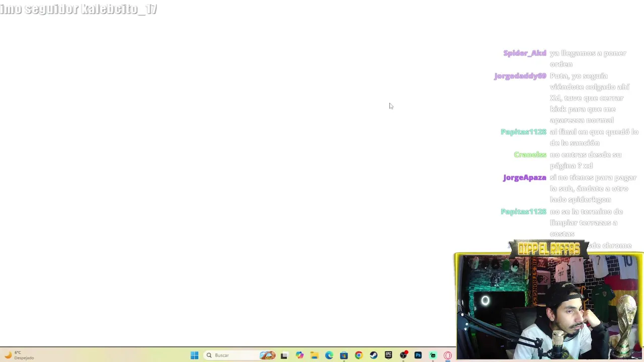Open the weather widget showing Despejado
Screen dimensions: 644x362
pyautogui.click(x=19, y=355)
